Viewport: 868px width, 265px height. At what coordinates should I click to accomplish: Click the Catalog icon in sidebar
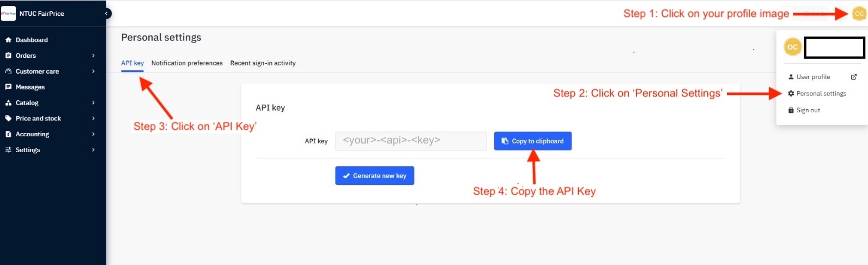tap(8, 103)
